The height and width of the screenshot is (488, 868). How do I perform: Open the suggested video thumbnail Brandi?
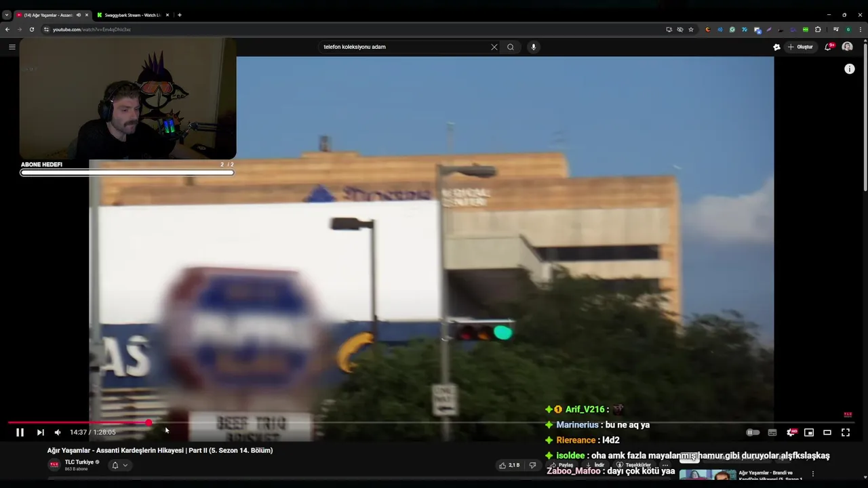point(707,476)
